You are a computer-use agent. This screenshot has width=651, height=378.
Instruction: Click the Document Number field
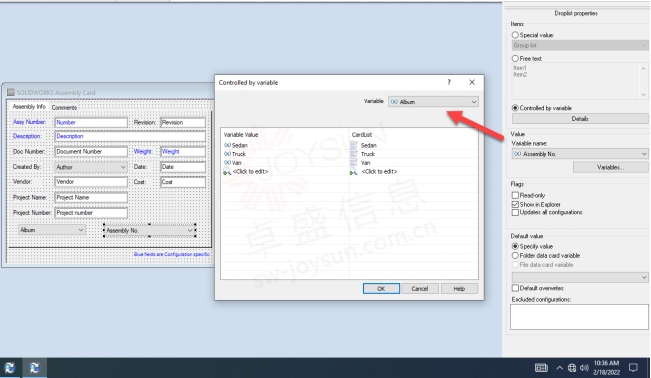click(91, 152)
